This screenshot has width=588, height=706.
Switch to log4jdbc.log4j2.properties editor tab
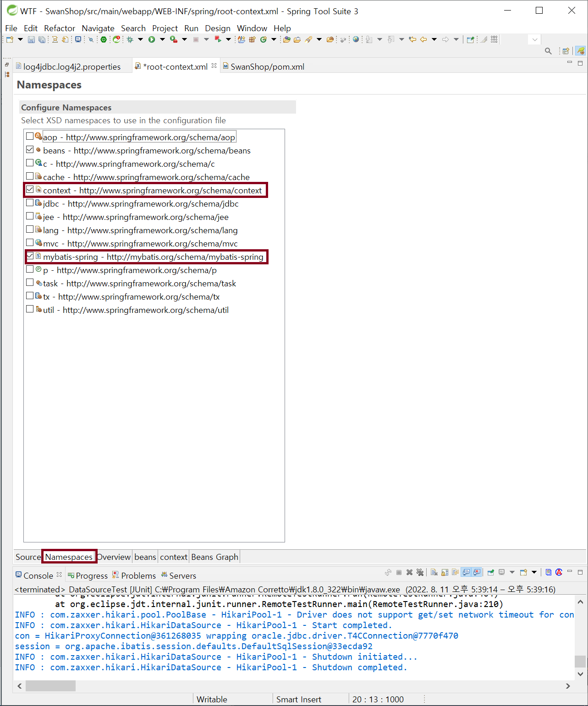[72, 67]
